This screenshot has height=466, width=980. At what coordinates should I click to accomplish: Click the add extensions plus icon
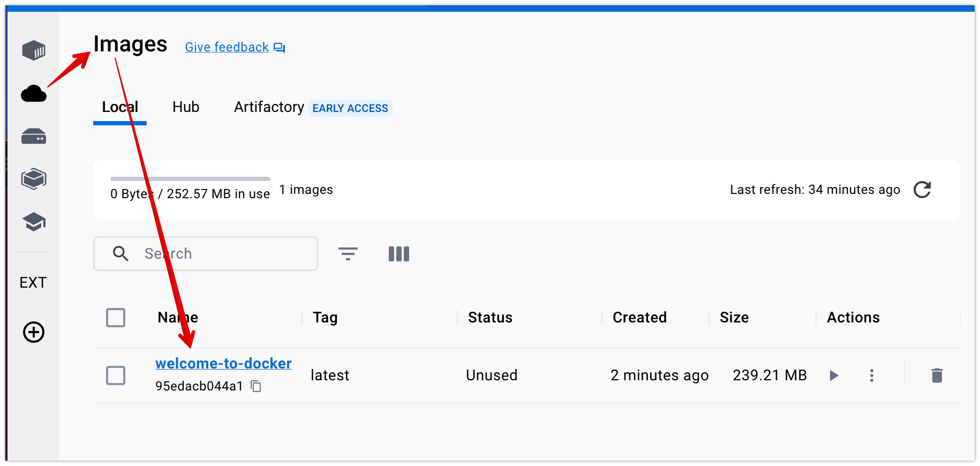pos(34,332)
